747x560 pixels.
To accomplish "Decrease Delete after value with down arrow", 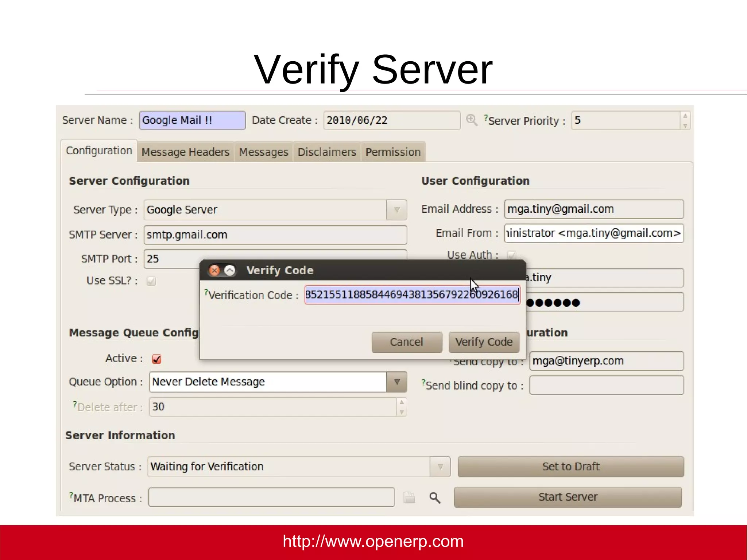I will point(402,412).
